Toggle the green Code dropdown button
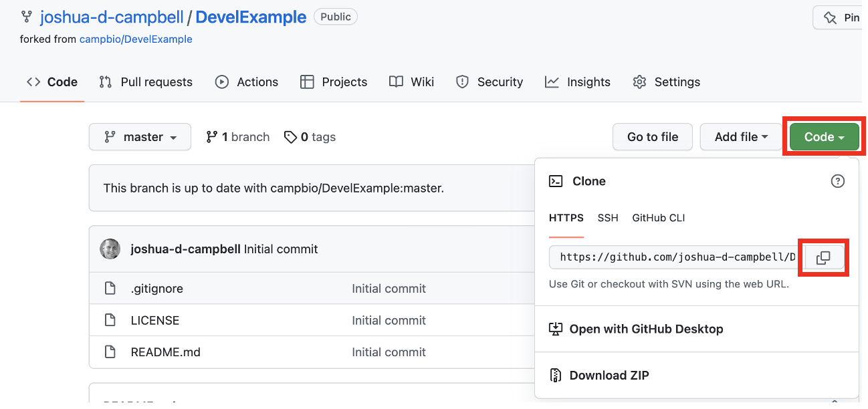Image resolution: width=868 pixels, height=409 pixels. pos(824,137)
